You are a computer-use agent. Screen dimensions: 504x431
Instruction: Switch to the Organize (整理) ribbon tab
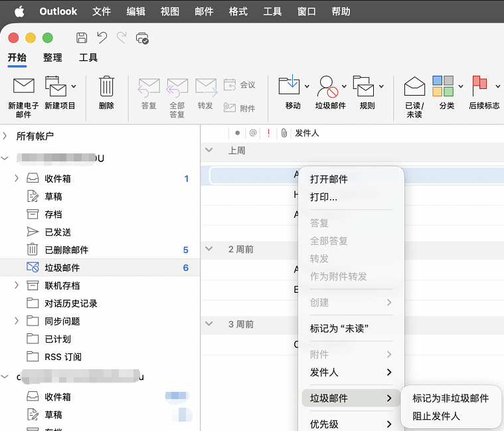[x=52, y=58]
